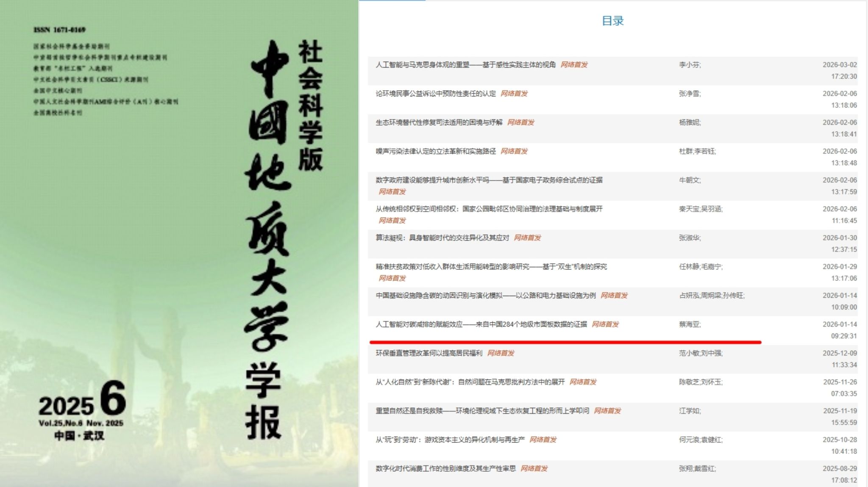The width and height of the screenshot is (868, 487).
Task: Open article 数字政府建设能够提升城市创新水平吗
Action: coord(489,180)
